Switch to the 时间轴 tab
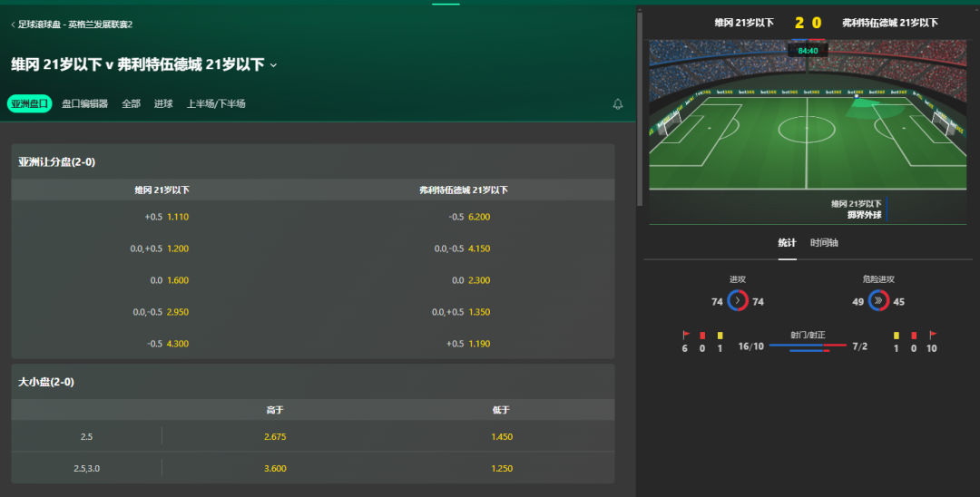This screenshot has width=980, height=497. (824, 243)
